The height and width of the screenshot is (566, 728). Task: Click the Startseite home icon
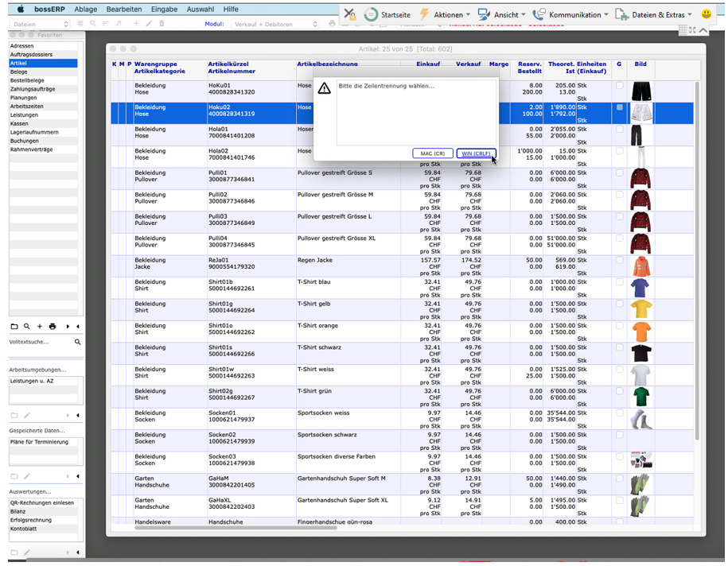371,14
